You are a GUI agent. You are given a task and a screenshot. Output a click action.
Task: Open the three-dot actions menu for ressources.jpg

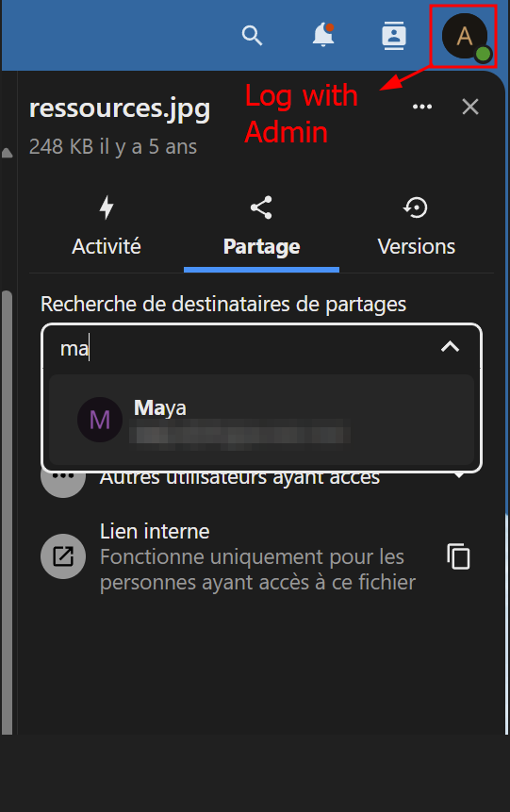[422, 107]
